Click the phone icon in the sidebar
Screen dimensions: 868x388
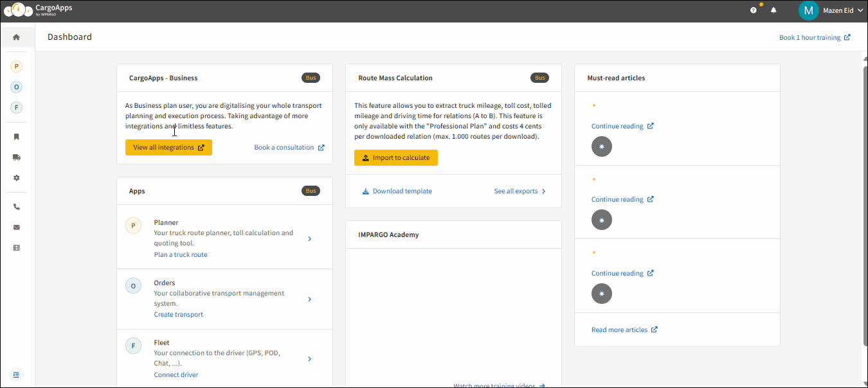coord(17,207)
